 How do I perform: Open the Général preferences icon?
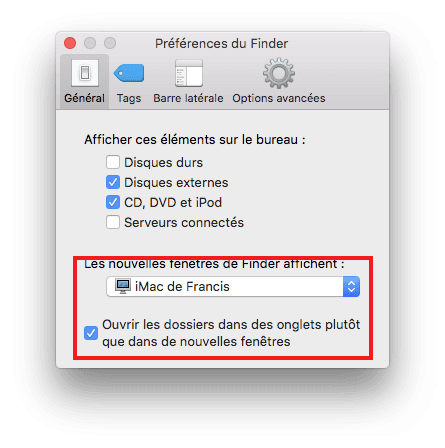pos(85,73)
